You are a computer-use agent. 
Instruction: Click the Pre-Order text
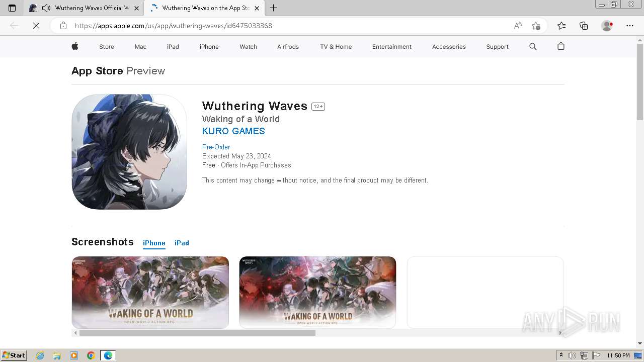pyautogui.click(x=216, y=147)
